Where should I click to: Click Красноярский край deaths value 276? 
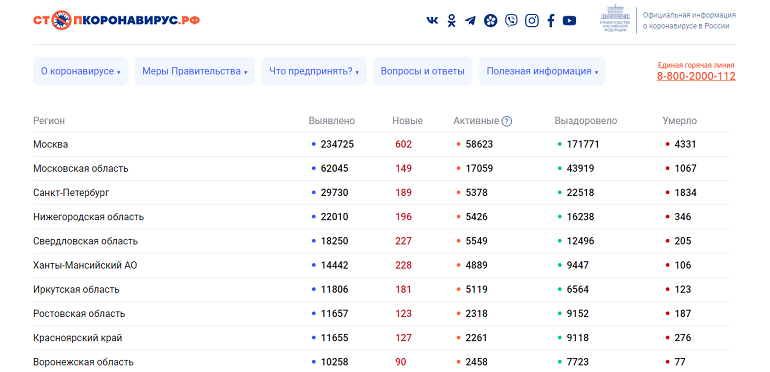click(x=683, y=338)
